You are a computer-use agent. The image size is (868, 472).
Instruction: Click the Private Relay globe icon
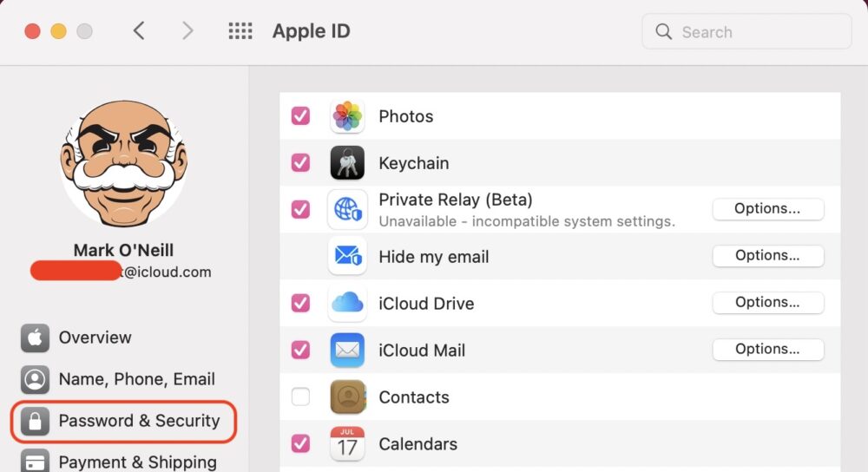pos(347,210)
